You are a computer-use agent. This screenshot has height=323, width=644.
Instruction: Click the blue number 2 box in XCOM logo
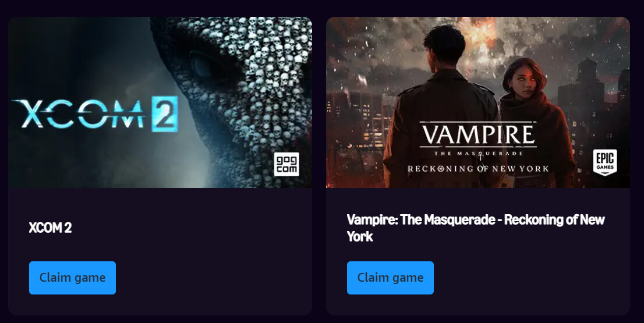[x=165, y=113]
